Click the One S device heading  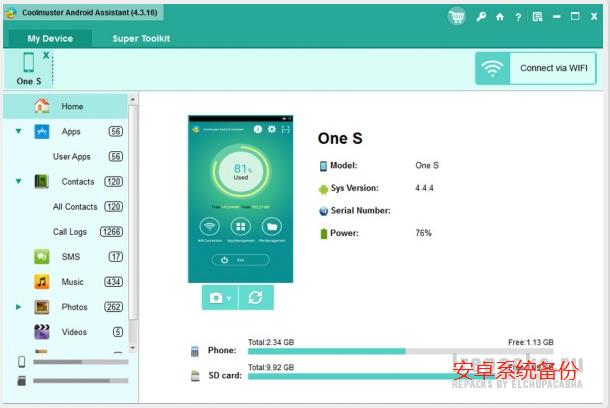pos(340,138)
